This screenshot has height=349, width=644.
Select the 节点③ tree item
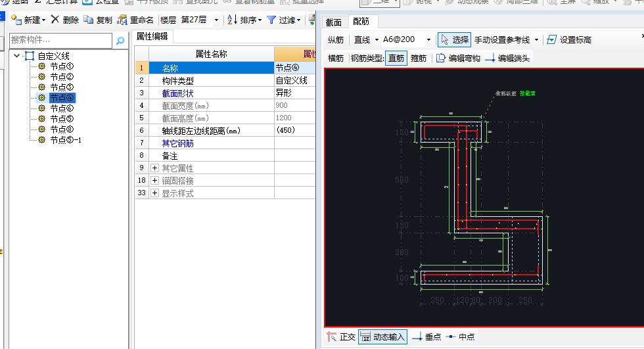pyautogui.click(x=62, y=87)
